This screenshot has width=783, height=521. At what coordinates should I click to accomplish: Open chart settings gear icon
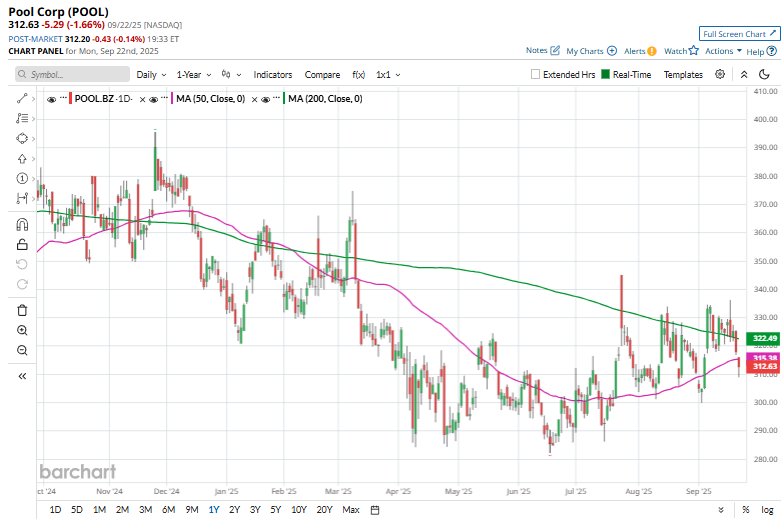click(720, 74)
